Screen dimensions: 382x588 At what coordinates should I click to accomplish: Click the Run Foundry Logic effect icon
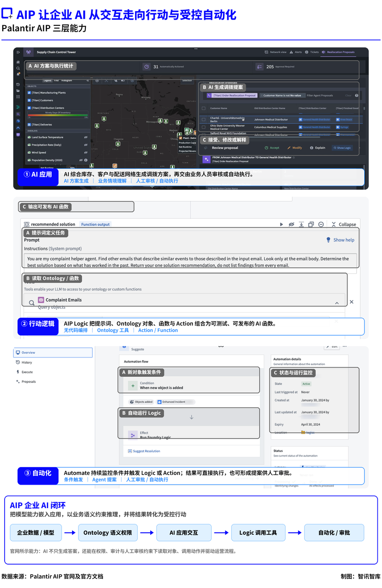click(132, 435)
